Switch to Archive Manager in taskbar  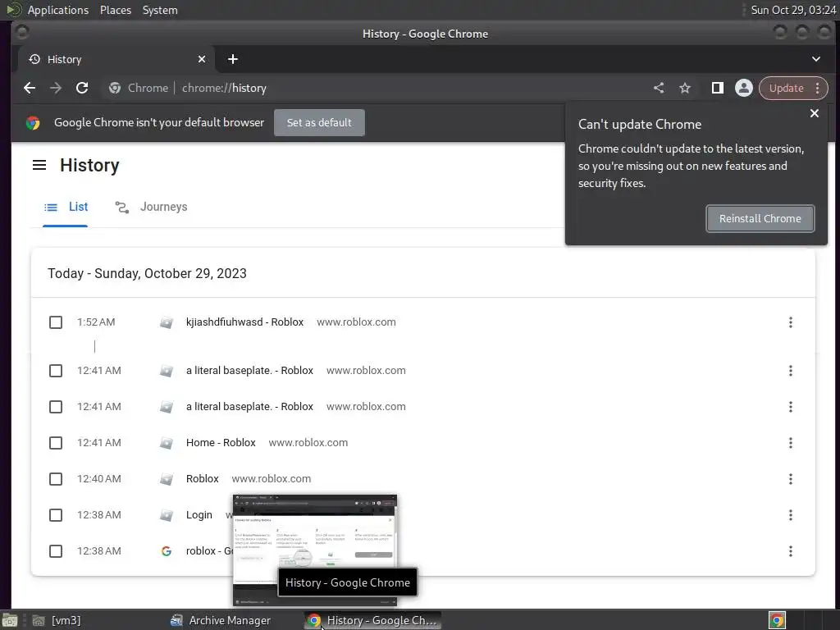(x=220, y=620)
